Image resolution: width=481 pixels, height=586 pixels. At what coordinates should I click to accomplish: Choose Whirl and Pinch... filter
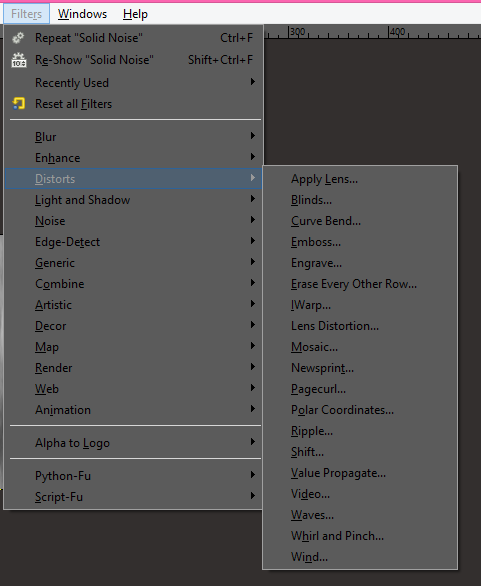[x=360, y=536]
